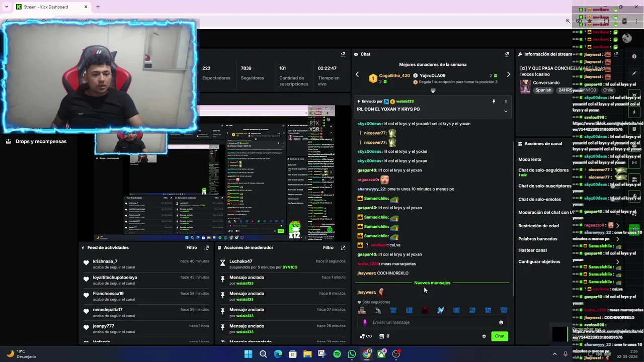
Task: Show next top donor with right arrow
Action: (508, 75)
